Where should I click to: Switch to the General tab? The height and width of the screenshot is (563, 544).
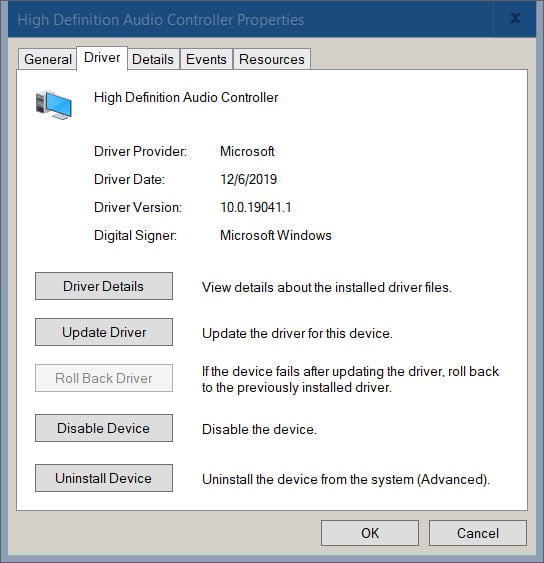[x=48, y=59]
